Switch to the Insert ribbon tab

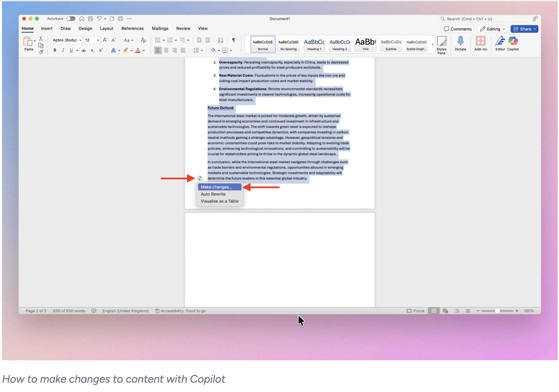click(x=46, y=28)
